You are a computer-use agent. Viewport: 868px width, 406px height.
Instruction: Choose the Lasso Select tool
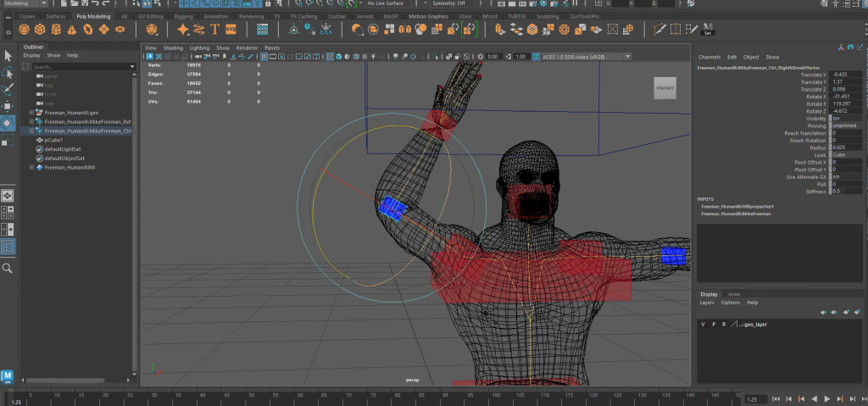point(8,73)
